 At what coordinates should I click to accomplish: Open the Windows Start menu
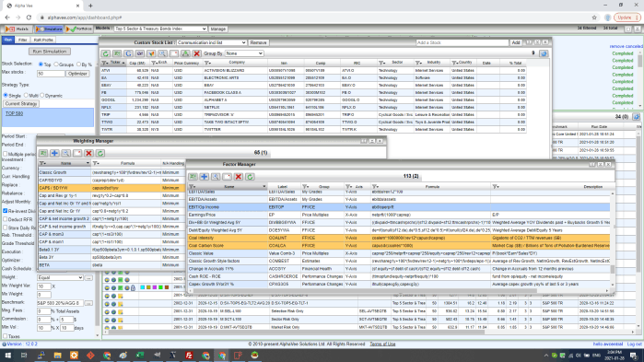click(x=7, y=355)
